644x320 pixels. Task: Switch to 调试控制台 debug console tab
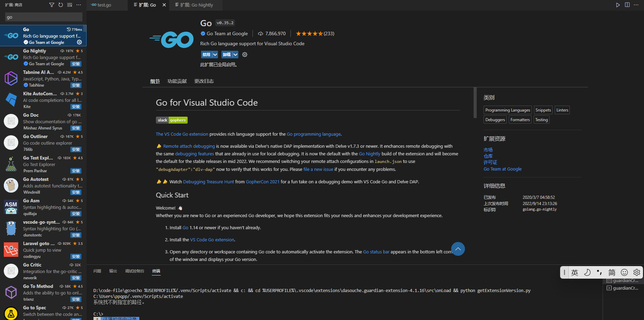click(135, 271)
